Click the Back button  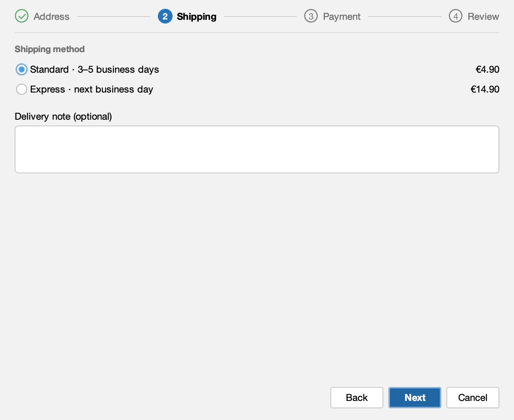click(x=357, y=398)
